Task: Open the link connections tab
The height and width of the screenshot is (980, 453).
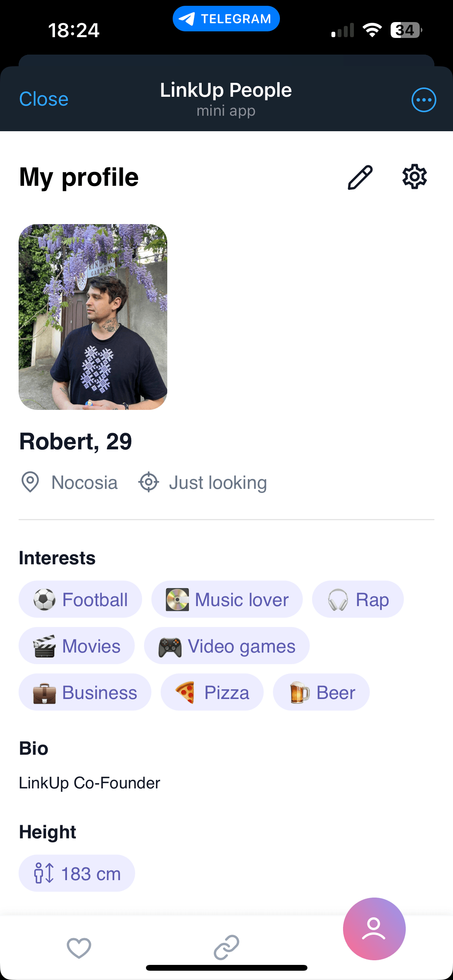Action: pos(226,947)
